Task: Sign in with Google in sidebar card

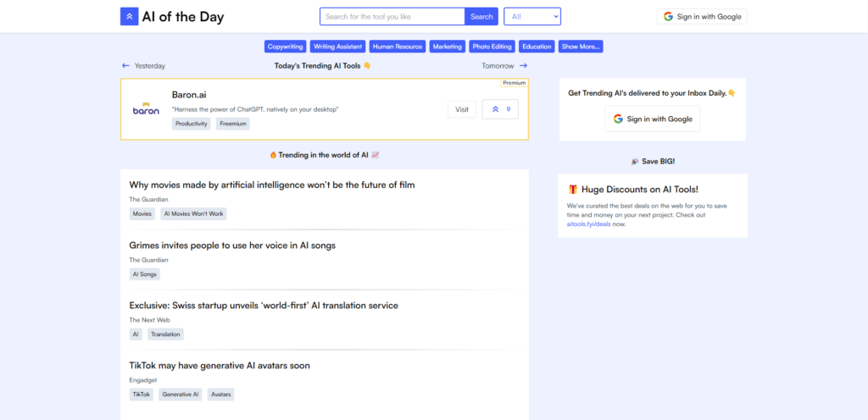Action: (x=652, y=119)
